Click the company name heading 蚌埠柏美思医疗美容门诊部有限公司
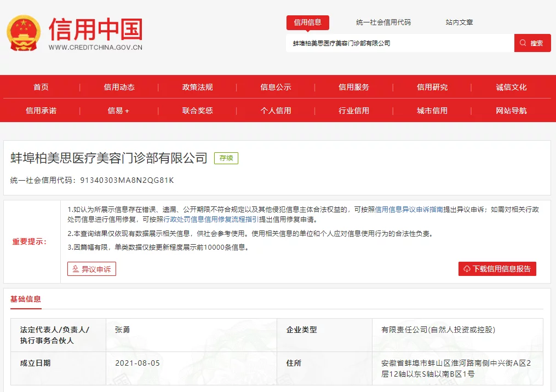This screenshot has width=556, height=392. click(109, 158)
